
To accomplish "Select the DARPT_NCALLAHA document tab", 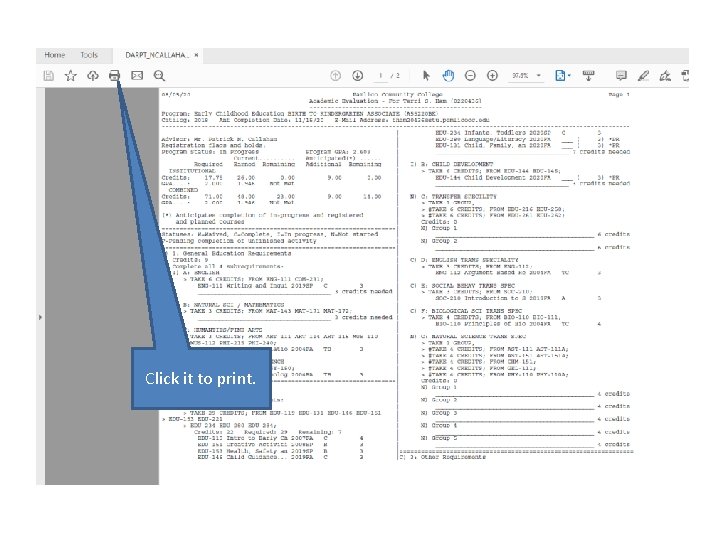I will pyautogui.click(x=157, y=55).
